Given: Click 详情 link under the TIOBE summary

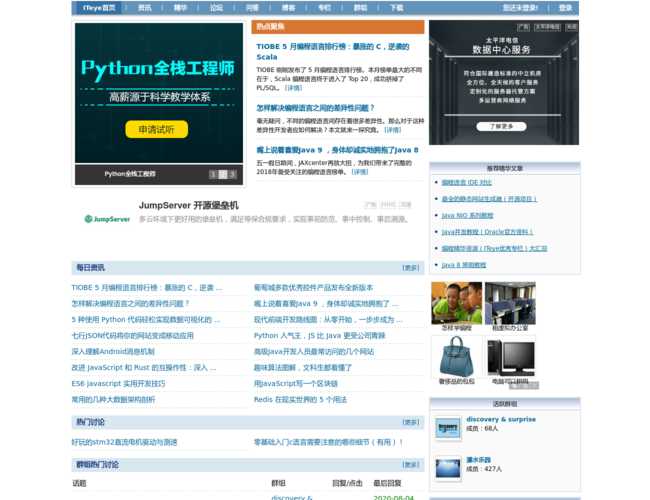Looking at the screenshot, I should pyautogui.click(x=293, y=88).
